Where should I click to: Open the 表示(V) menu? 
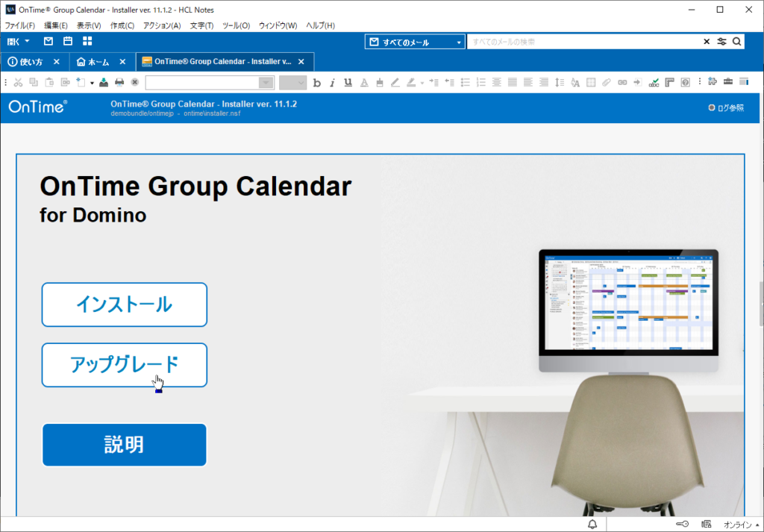tap(89, 25)
